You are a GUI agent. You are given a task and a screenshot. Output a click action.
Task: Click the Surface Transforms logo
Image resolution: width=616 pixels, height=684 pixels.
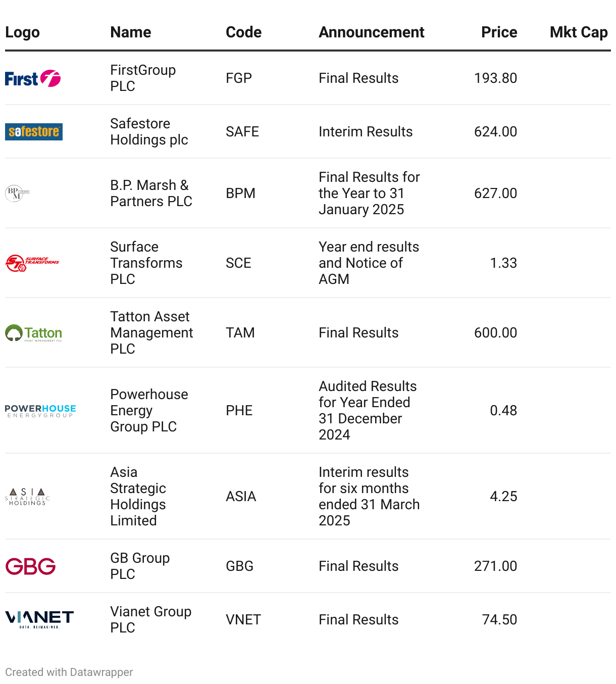[x=32, y=263]
